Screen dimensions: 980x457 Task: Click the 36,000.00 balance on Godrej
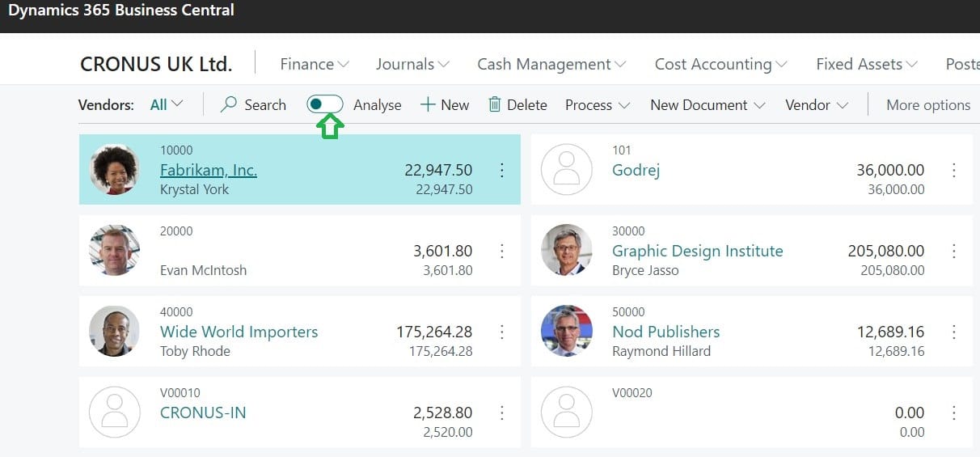[x=890, y=170]
